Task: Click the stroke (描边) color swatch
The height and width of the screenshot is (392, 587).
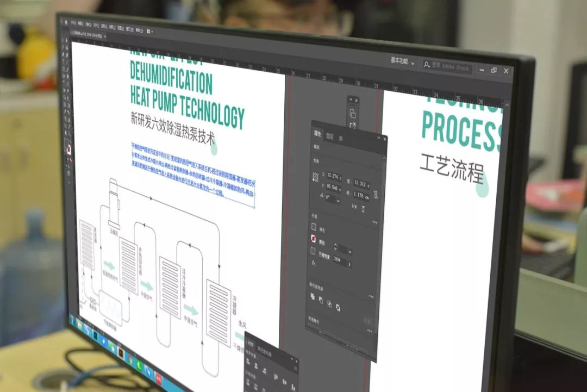Action: [x=314, y=239]
